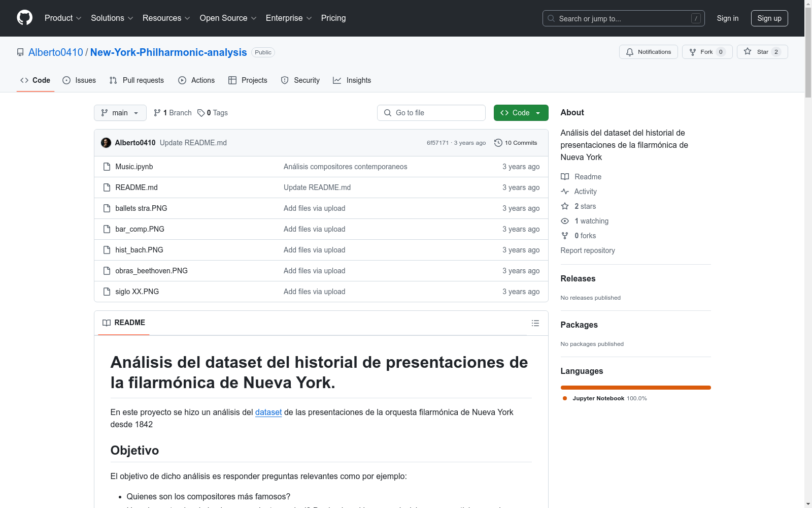Viewport: 812px width, 508px height.
Task: Expand the Open Source menu
Action: [x=228, y=18]
